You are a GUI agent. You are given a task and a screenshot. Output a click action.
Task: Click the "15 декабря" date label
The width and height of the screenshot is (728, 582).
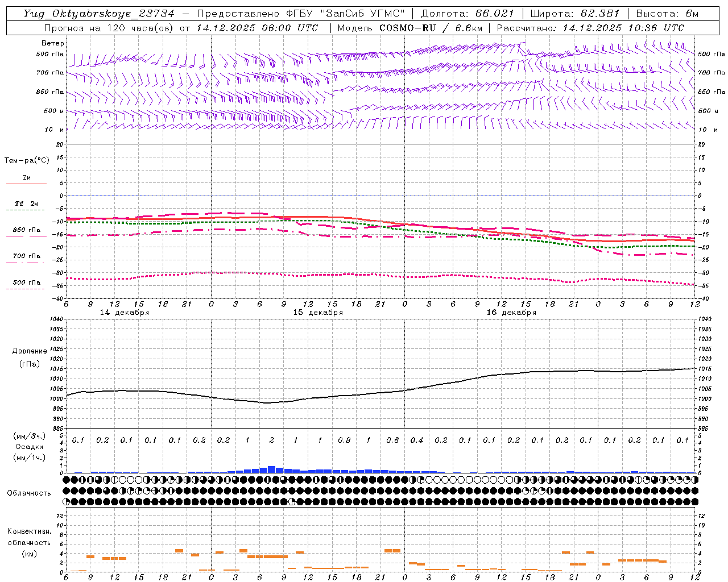click(x=318, y=313)
